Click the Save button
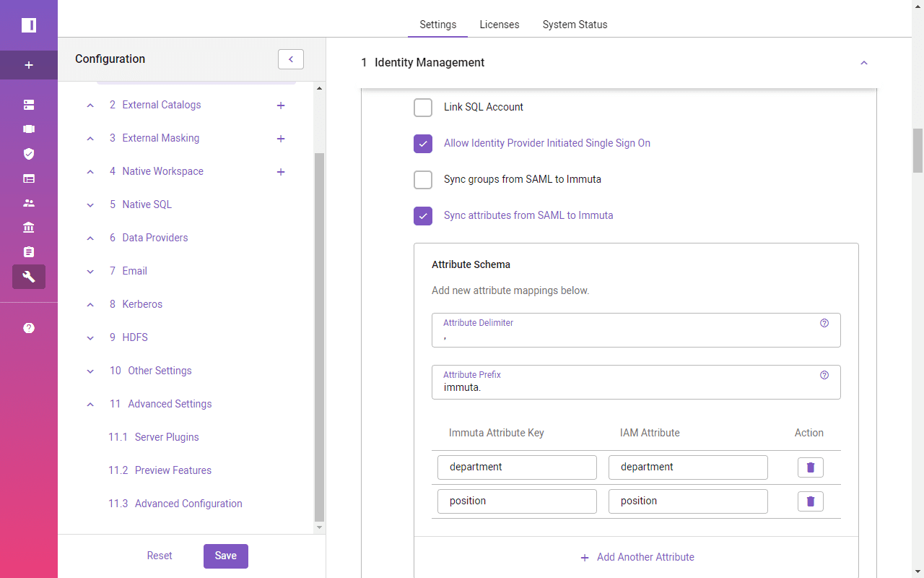Viewport: 924px width, 578px height. (226, 556)
